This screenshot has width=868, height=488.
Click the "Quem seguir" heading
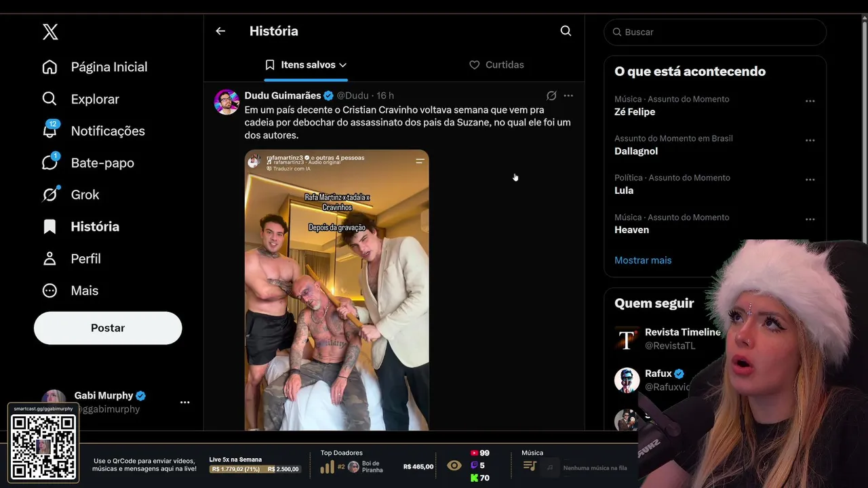click(654, 303)
